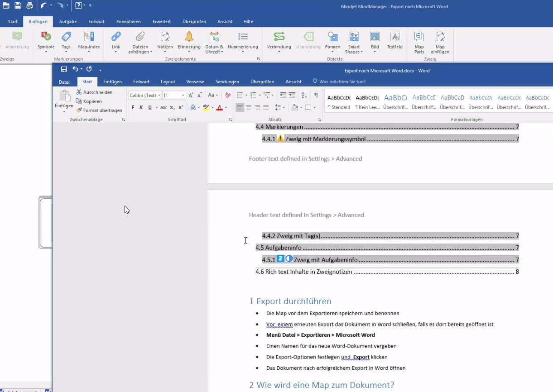Click Map einfügen in MindManager ribbon

[440, 42]
